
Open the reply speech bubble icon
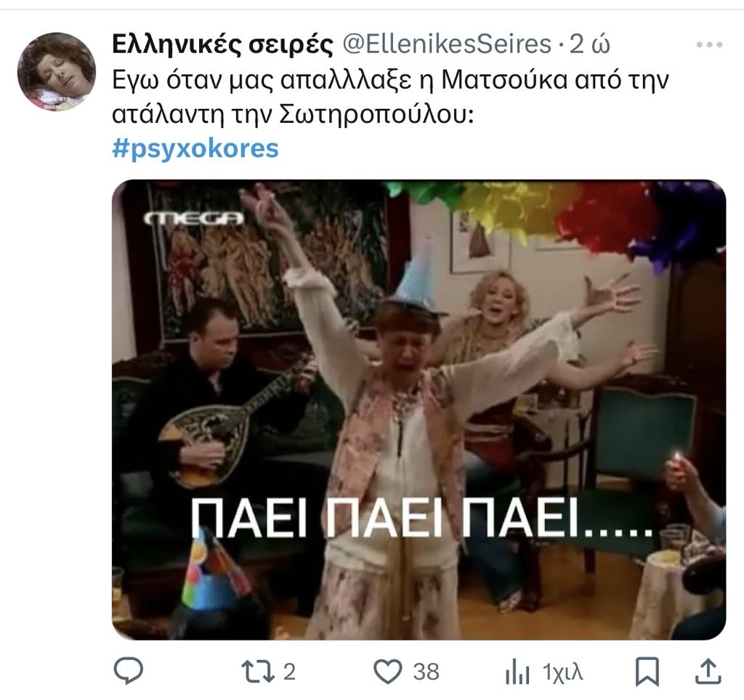(128, 671)
